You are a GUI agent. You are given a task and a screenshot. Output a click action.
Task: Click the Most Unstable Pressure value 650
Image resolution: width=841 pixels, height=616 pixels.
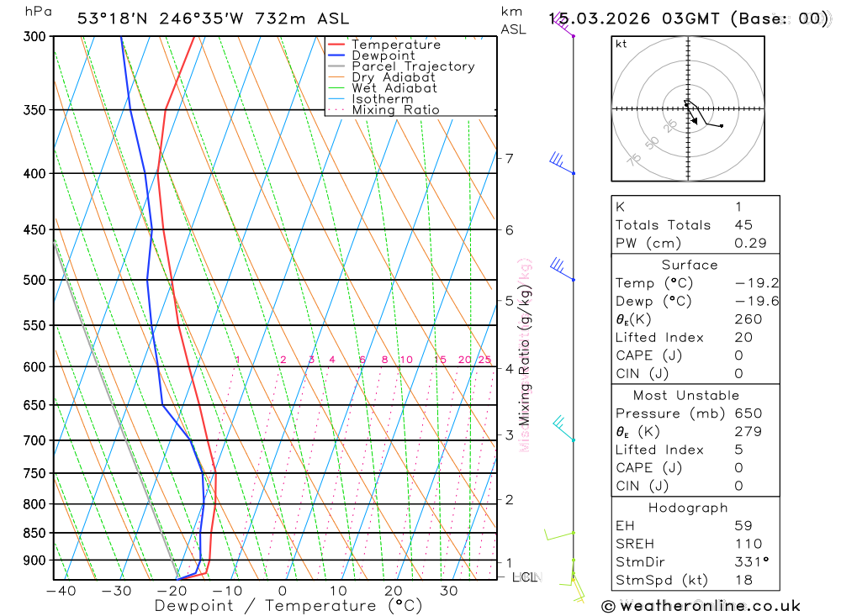(x=748, y=413)
